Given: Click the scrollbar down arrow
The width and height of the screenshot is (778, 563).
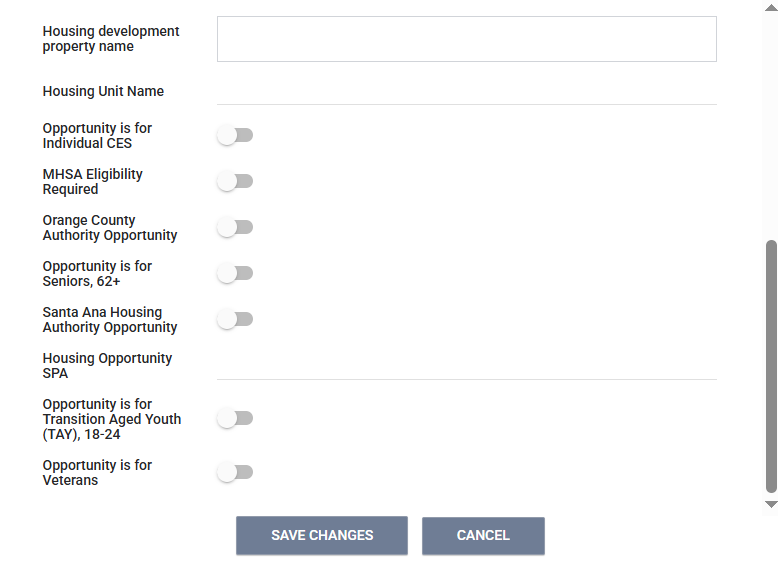Looking at the screenshot, I should (771, 505).
